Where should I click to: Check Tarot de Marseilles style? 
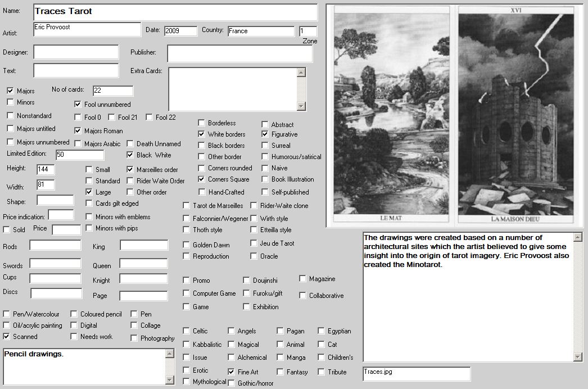187,206
